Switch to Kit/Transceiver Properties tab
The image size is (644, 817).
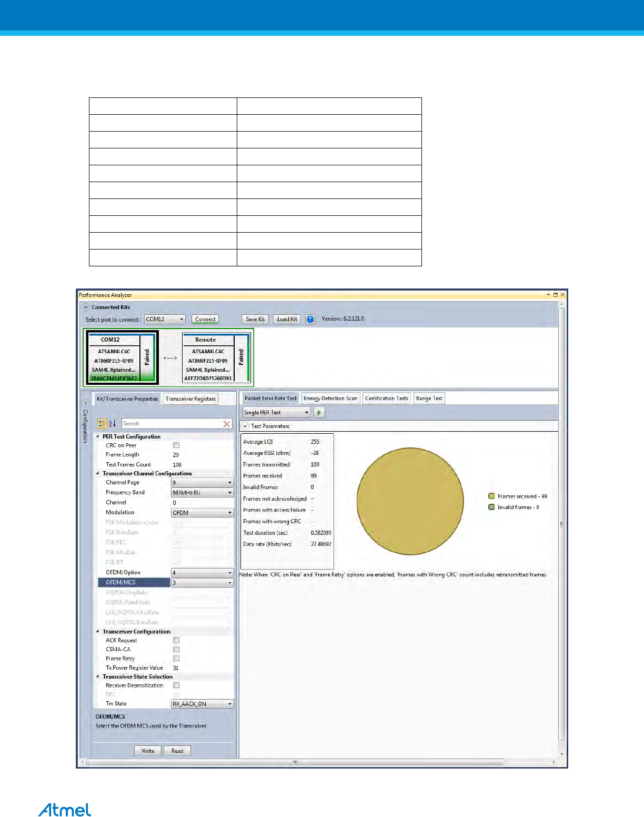(127, 399)
